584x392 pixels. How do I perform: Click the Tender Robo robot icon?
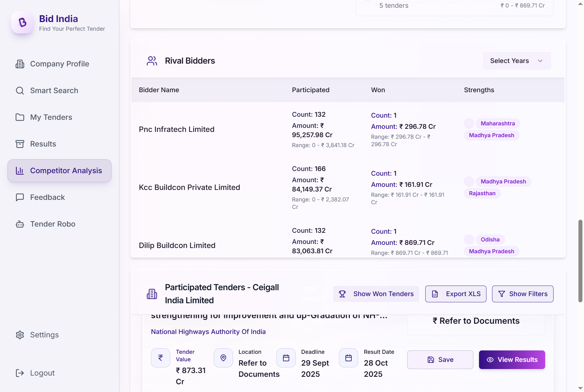tap(20, 224)
